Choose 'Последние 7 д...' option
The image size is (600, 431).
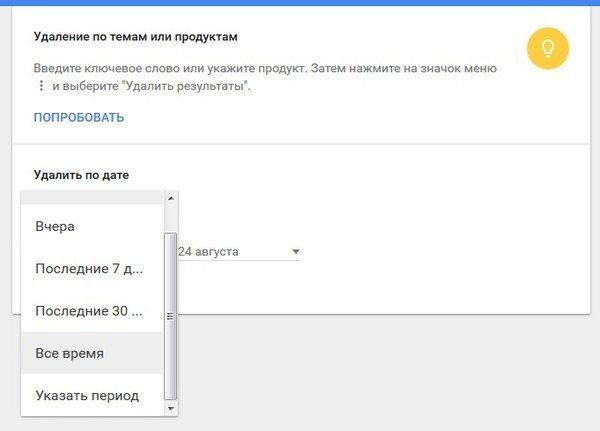click(x=89, y=269)
